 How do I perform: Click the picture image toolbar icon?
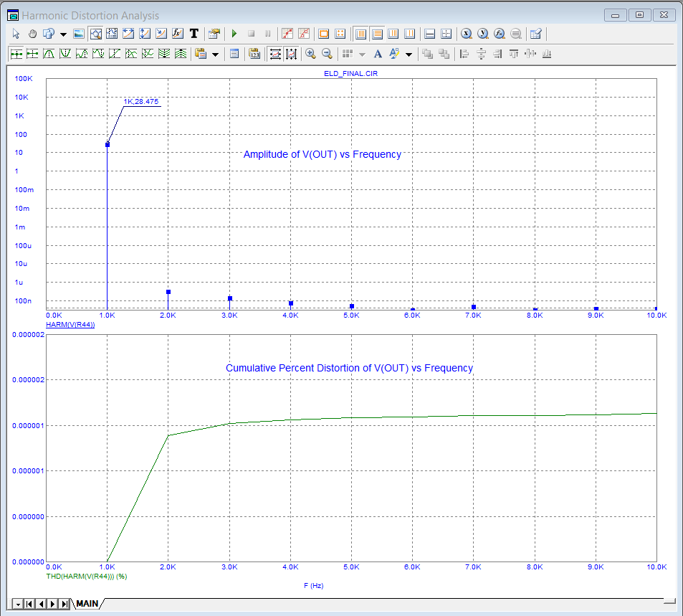(79, 34)
